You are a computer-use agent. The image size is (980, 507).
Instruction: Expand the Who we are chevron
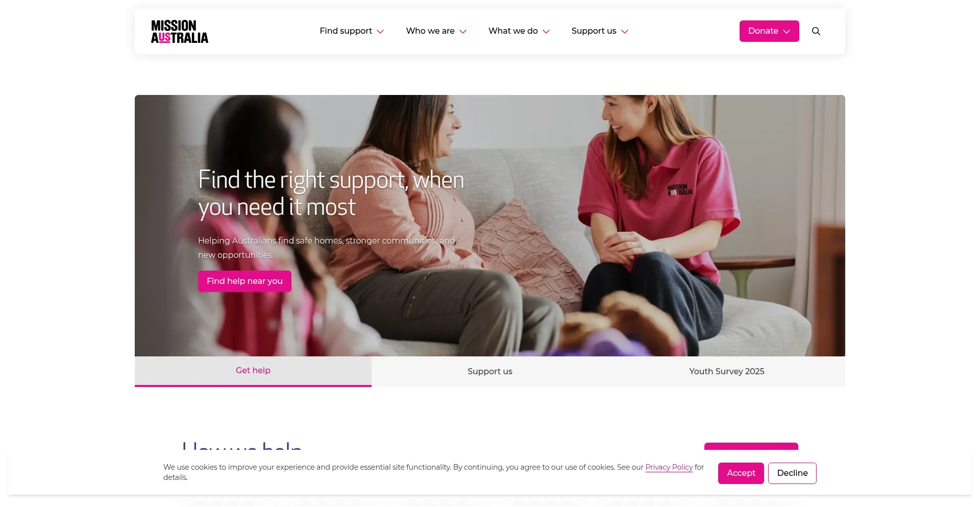(x=463, y=32)
